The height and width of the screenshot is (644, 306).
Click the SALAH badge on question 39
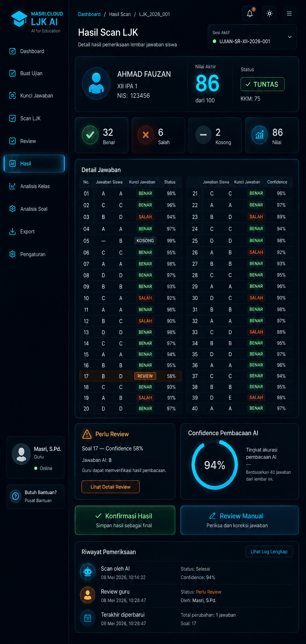256,398
